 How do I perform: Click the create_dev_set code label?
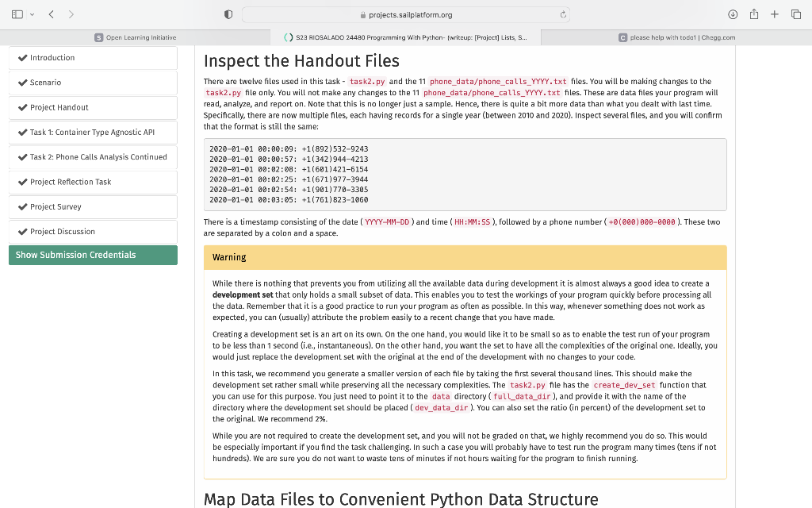(x=624, y=385)
